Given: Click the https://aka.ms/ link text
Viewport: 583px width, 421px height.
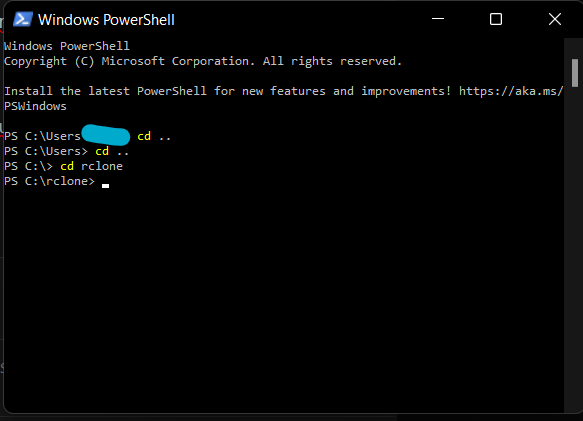Looking at the screenshot, I should coord(511,91).
